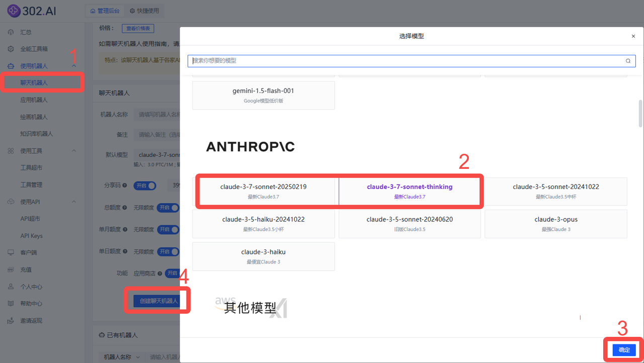Image resolution: width=644 pixels, height=363 pixels.
Task: Focus the 备注 input field
Action: [157, 135]
